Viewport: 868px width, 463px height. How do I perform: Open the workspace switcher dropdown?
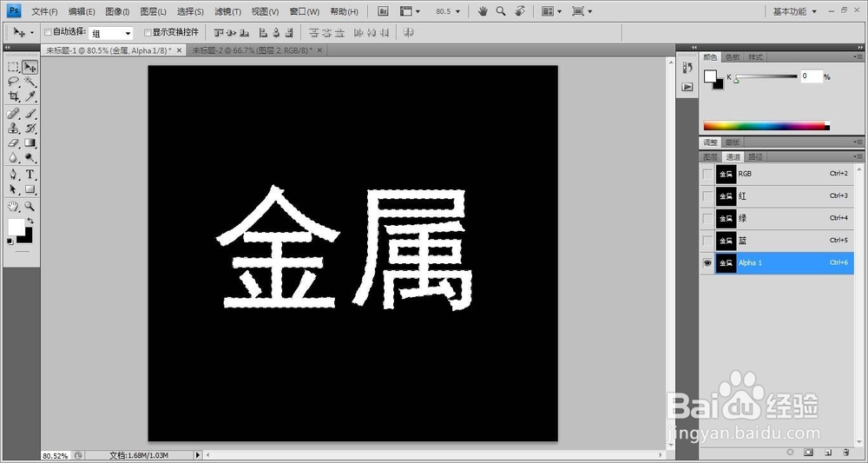coord(795,11)
